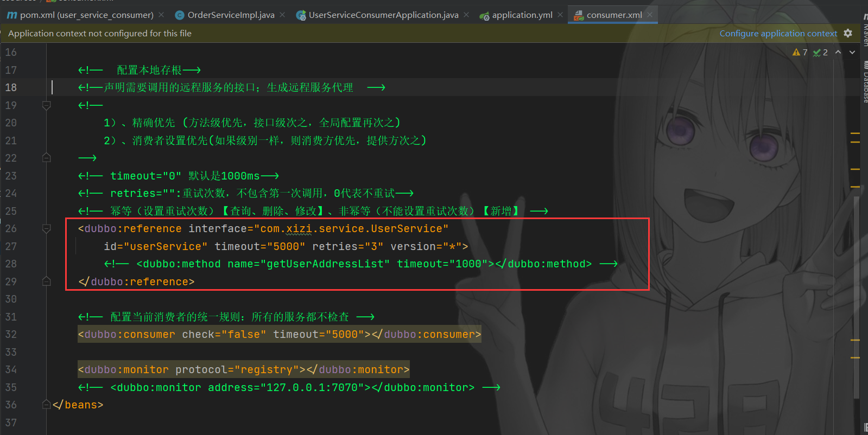Collapse the comment block starting at line 19
The height and width of the screenshot is (435, 868).
[47, 105]
